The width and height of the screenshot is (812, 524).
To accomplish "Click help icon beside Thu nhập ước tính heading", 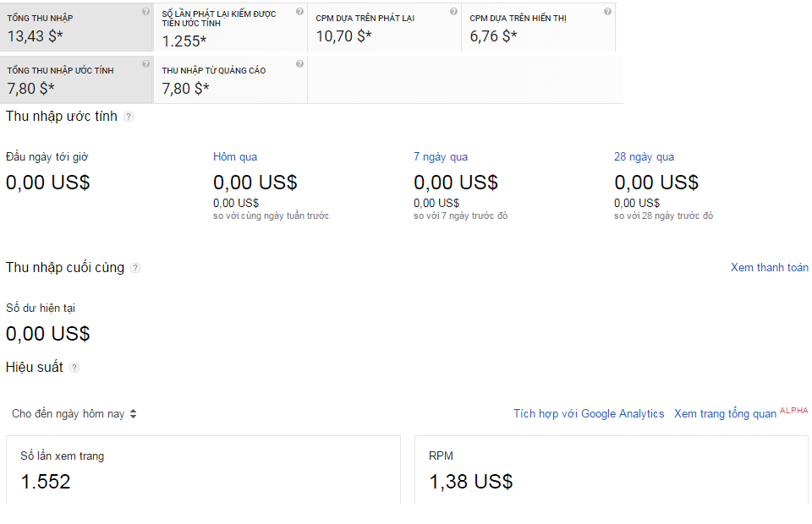I will pos(129,117).
